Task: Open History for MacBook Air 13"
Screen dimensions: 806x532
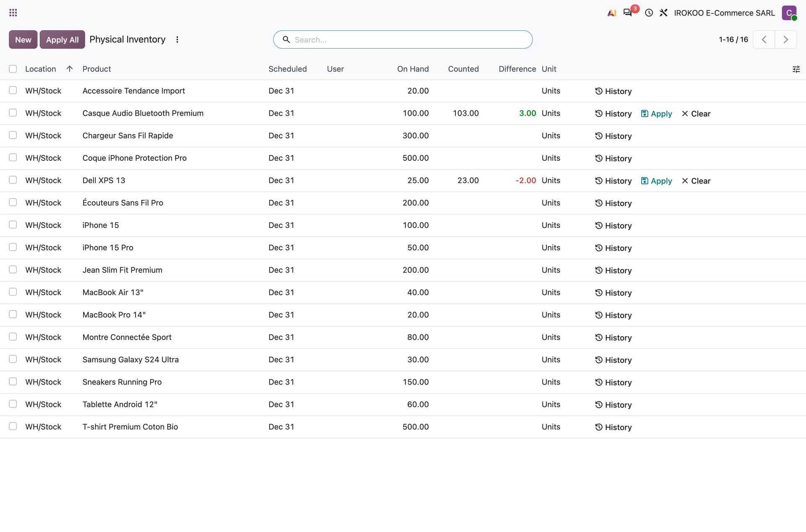Action: tap(613, 293)
